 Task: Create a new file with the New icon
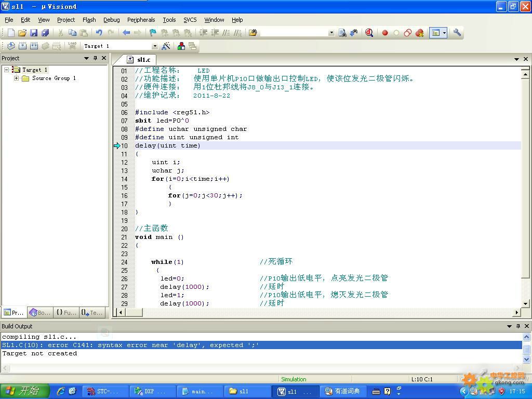[11, 33]
